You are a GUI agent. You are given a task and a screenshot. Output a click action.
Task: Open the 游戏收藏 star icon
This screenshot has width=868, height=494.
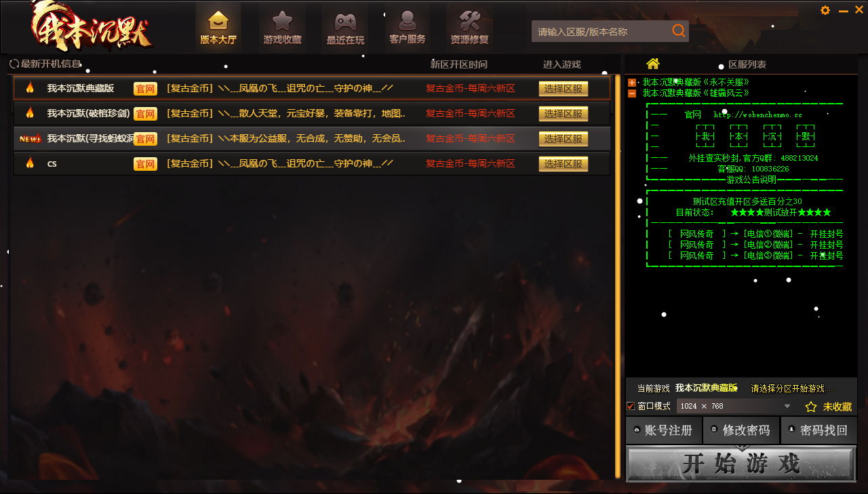(x=282, y=21)
